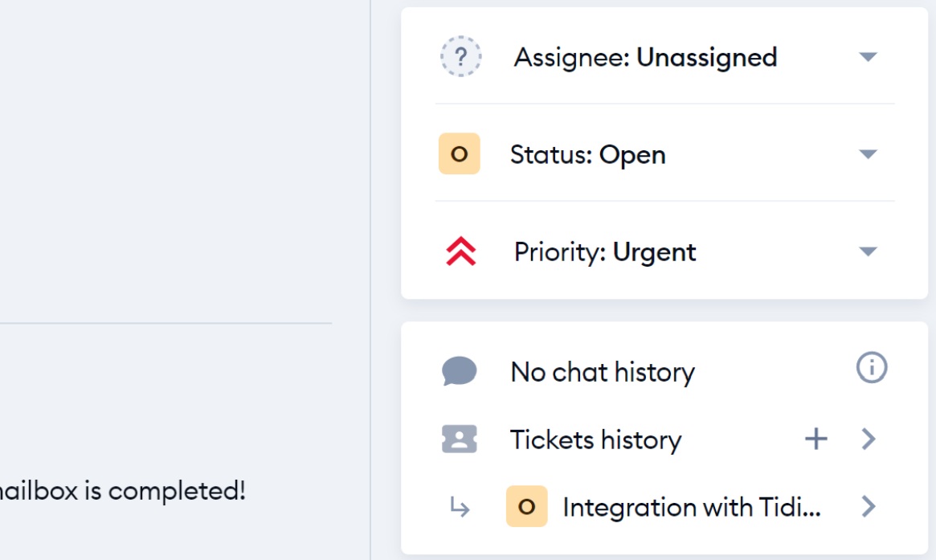
Task: Expand Tickets history with the chevron
Action: [x=869, y=439]
